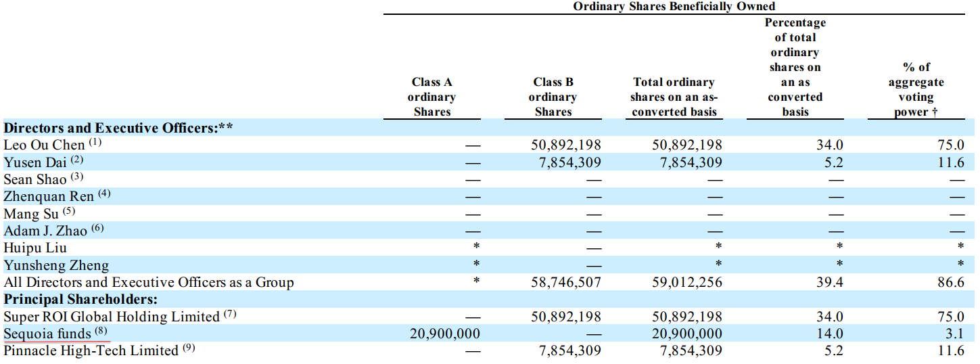
Task: Select the Class B ordinary Shares column header
Action: click(x=553, y=97)
